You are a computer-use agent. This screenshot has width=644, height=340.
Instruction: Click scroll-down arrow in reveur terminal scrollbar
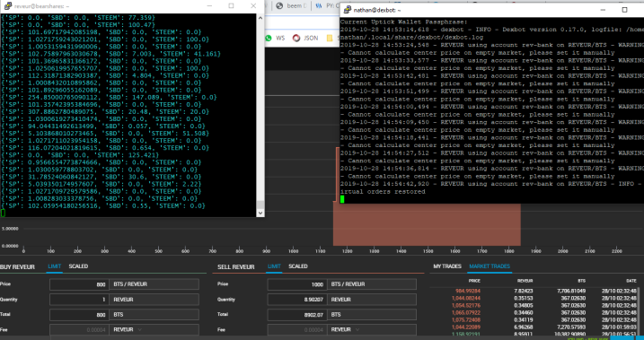click(260, 214)
